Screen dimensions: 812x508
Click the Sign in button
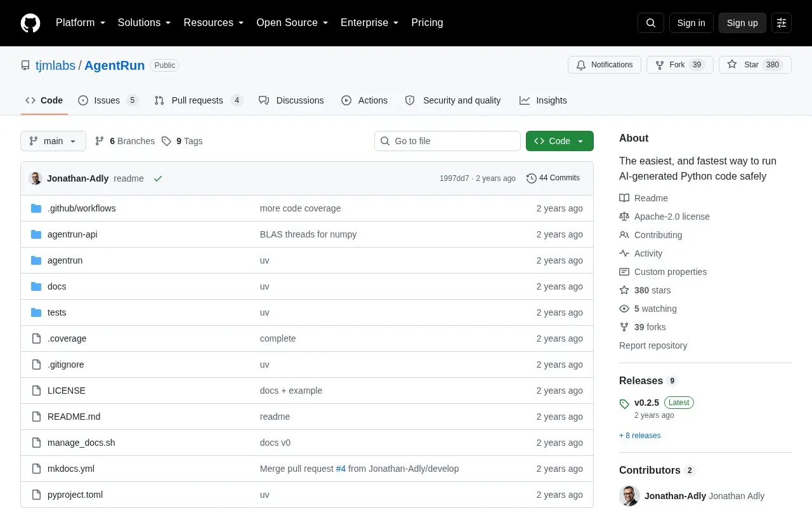click(691, 23)
